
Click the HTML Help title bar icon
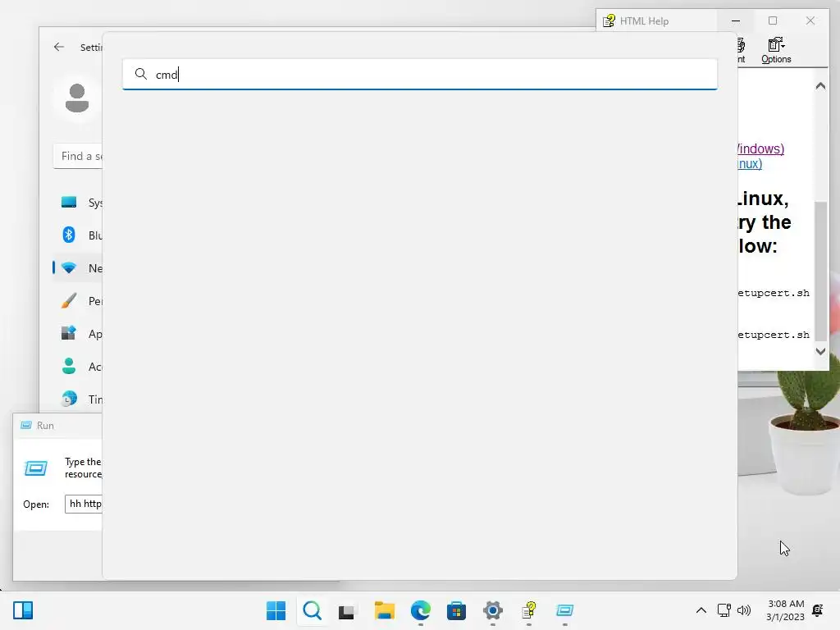click(x=609, y=21)
